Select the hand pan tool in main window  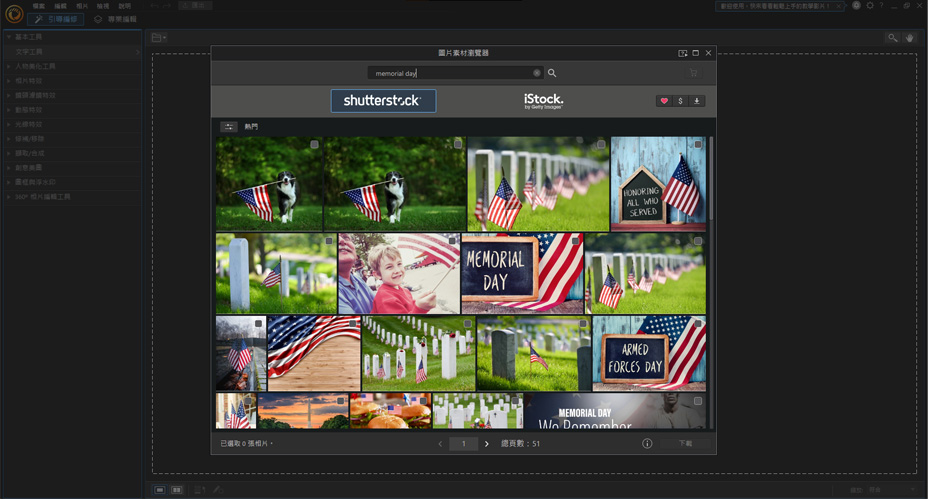pyautogui.click(x=909, y=38)
